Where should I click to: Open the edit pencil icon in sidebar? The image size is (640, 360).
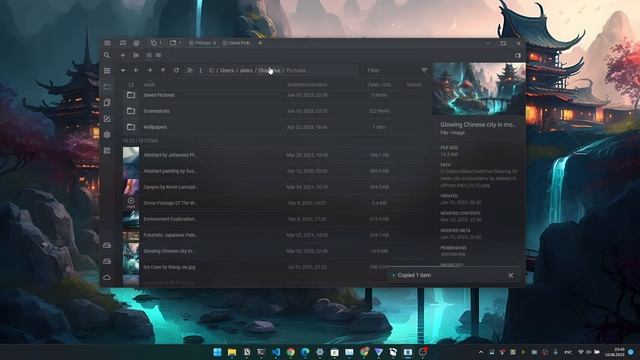pyautogui.click(x=107, y=119)
